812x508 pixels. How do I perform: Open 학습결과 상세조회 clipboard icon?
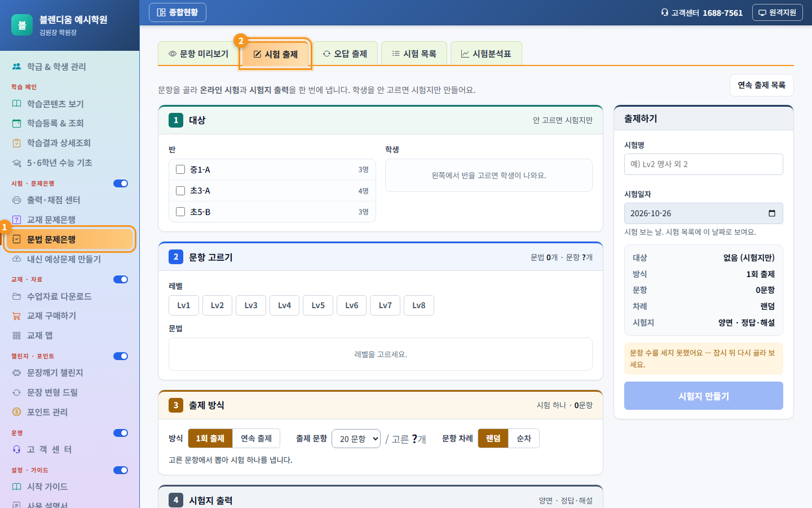point(17,143)
